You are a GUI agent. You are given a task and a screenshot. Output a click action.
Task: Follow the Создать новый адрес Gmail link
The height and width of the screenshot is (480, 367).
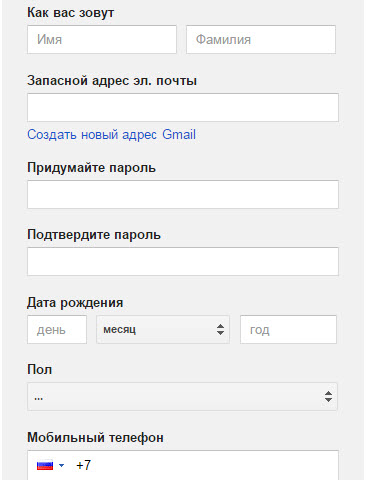pyautogui.click(x=111, y=135)
